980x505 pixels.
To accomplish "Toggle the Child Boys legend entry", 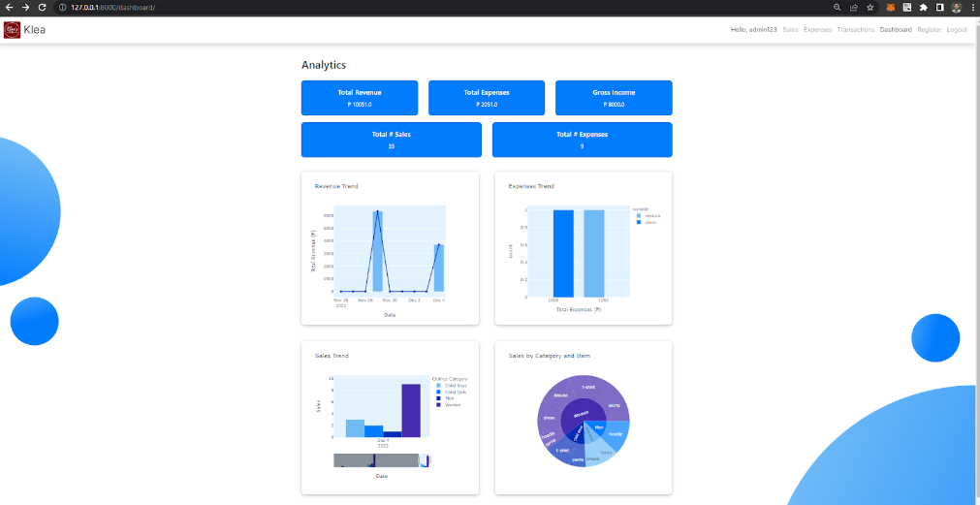I will tap(452, 386).
